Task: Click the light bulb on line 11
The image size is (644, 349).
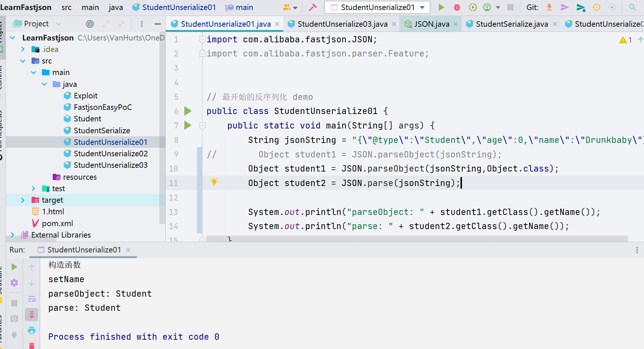Action: coord(214,182)
